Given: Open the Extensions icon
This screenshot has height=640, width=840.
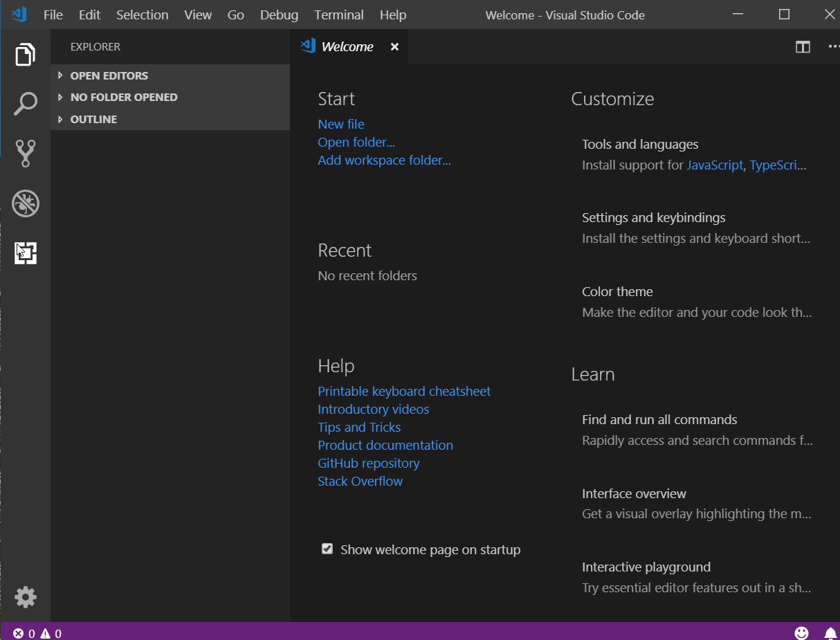Looking at the screenshot, I should 26,253.
